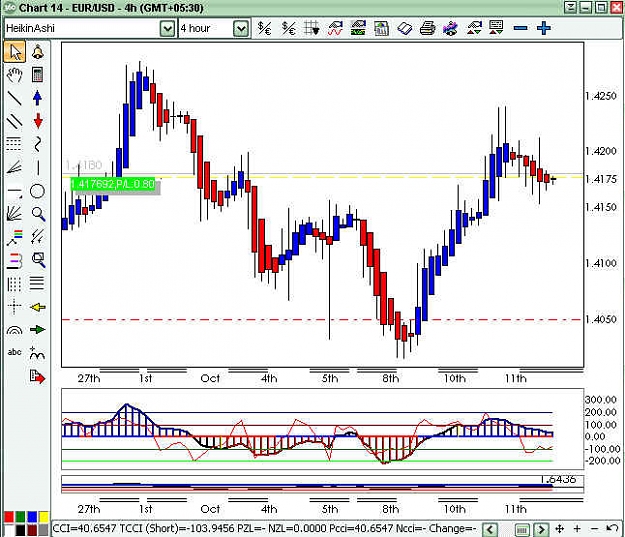Image resolution: width=625 pixels, height=537 pixels.
Task: Expand the 4 hour timeframe dropdown arrow
Action: tap(241, 29)
